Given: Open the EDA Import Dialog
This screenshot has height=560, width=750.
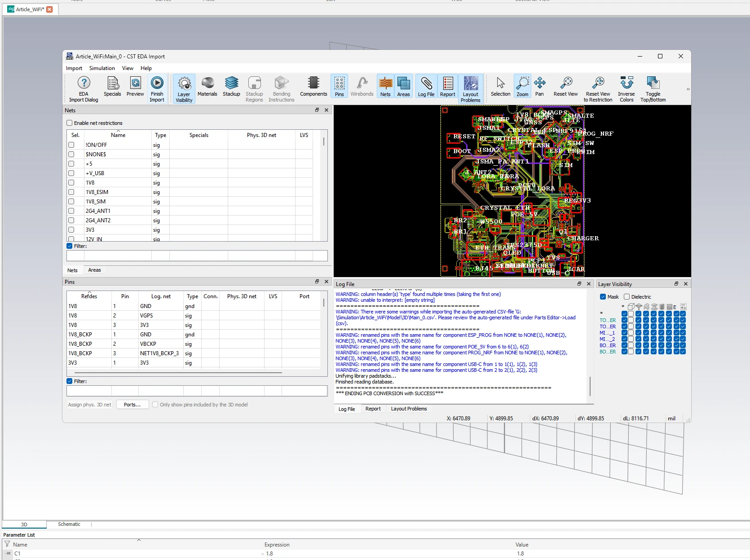Looking at the screenshot, I should coord(84,89).
